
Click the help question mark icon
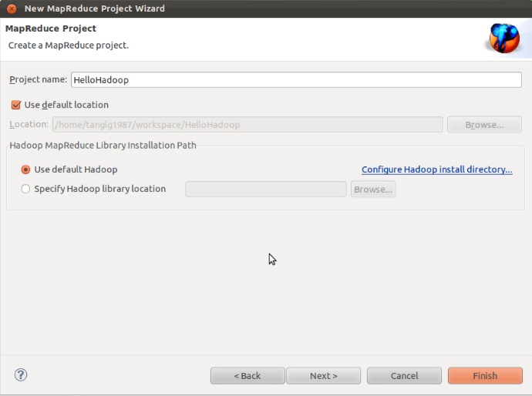click(21, 375)
